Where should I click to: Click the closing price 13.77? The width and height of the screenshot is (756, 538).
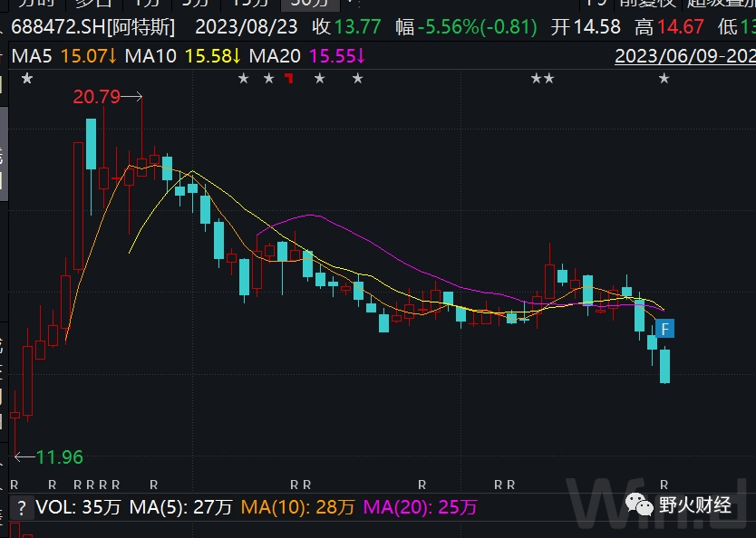coord(358,27)
